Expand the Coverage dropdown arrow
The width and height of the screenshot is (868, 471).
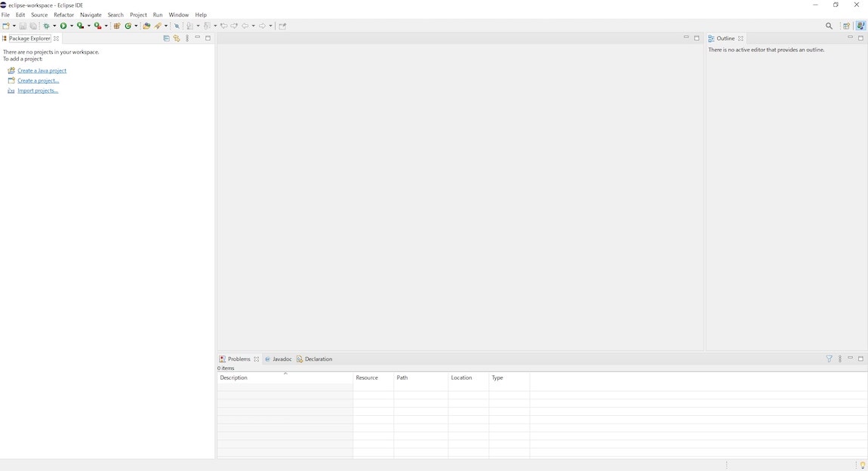(x=88, y=26)
